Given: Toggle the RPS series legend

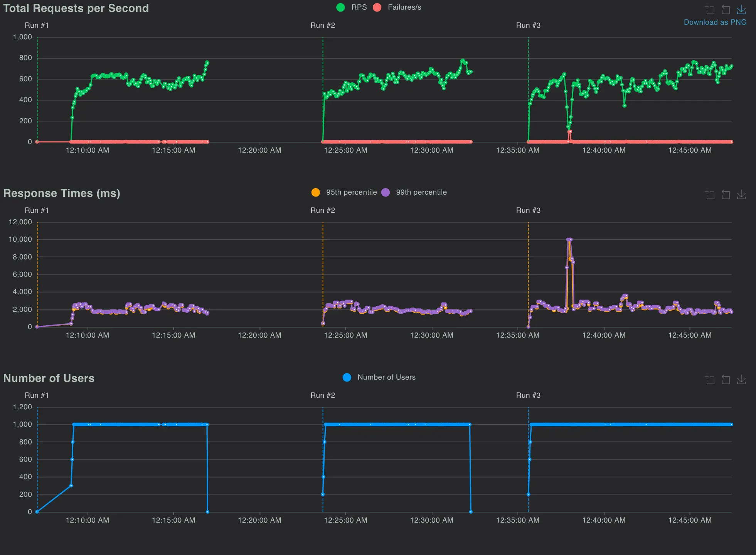Looking at the screenshot, I should click(359, 7).
